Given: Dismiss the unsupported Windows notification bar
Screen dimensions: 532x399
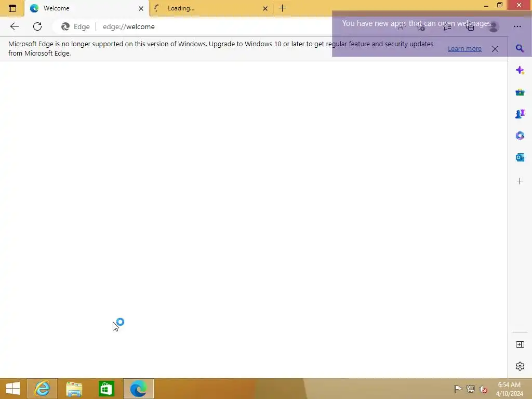Looking at the screenshot, I should coord(495,48).
